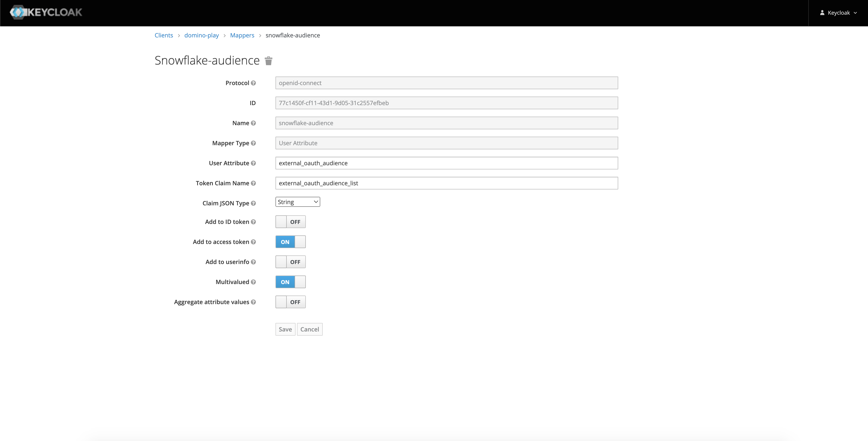Screen dimensions: 868x441
Task: Open the Claim JSON Type dropdown
Action: click(x=297, y=201)
